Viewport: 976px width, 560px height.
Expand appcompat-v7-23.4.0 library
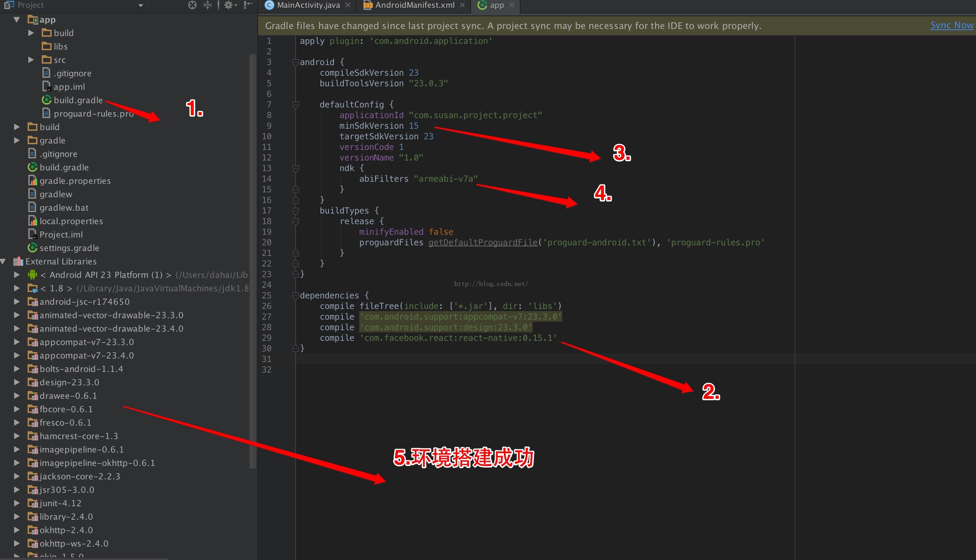17,355
